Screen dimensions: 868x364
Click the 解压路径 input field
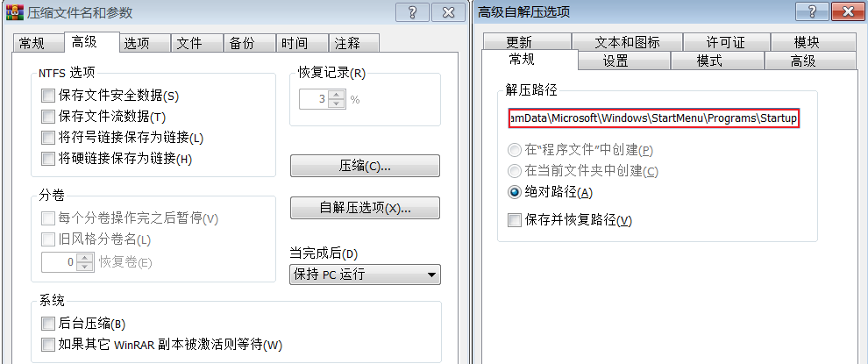[653, 118]
